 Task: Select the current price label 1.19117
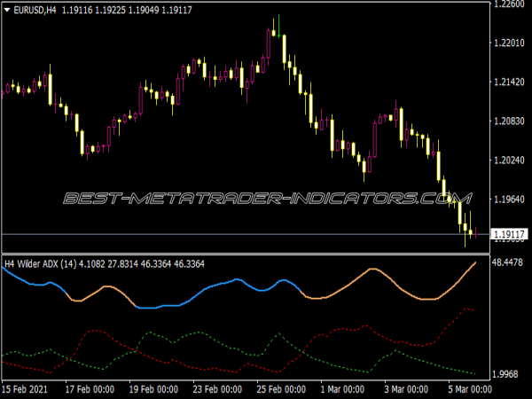coord(509,234)
